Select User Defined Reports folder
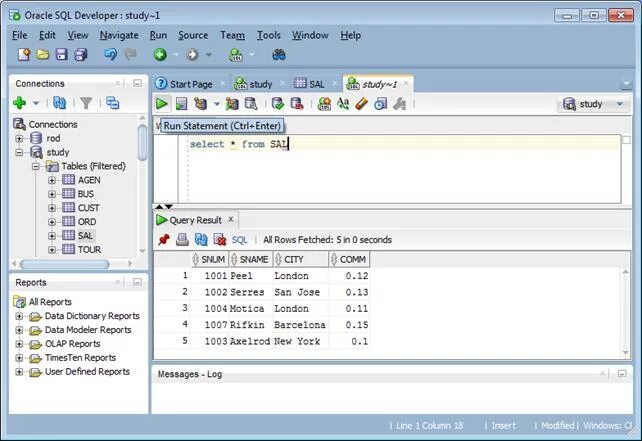The height and width of the screenshot is (441, 642). 87,371
